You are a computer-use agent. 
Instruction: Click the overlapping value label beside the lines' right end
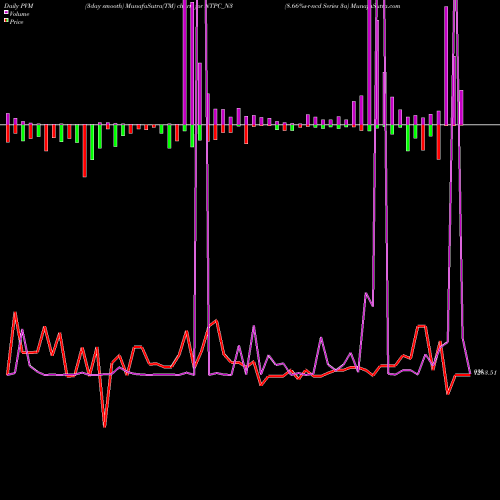[485, 372]
